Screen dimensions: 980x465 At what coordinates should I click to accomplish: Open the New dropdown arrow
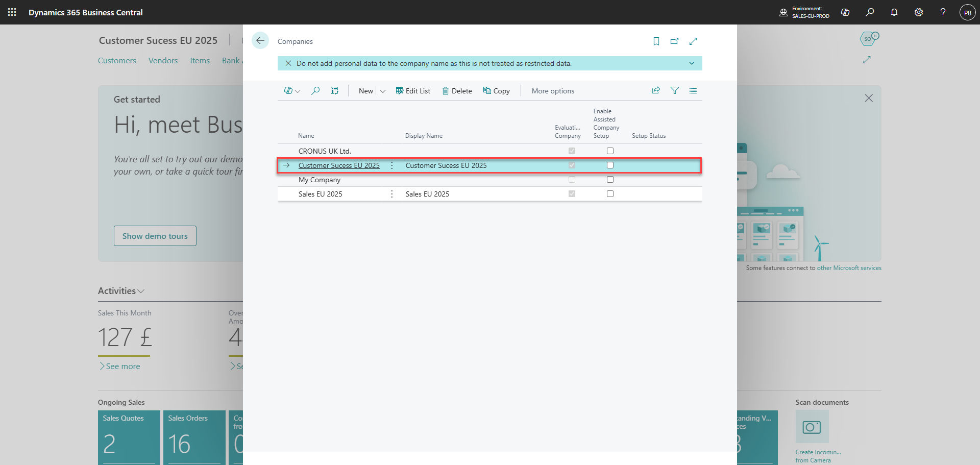point(383,91)
